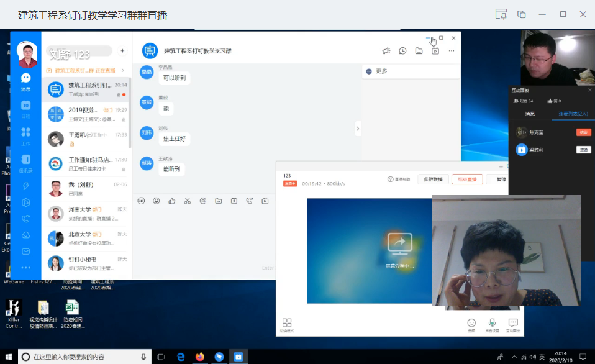
Task: Open the group files folder icon in header
Action: click(x=419, y=51)
